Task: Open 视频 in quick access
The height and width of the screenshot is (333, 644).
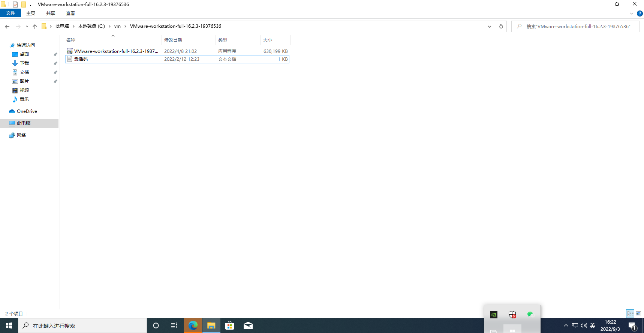Action: [x=24, y=90]
